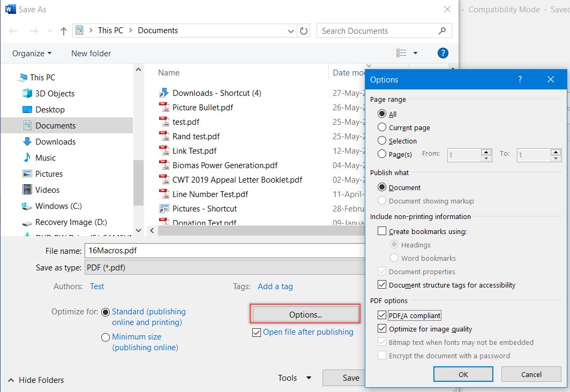This screenshot has width=570, height=392.
Task: Click the File name input field
Action: [x=224, y=251]
